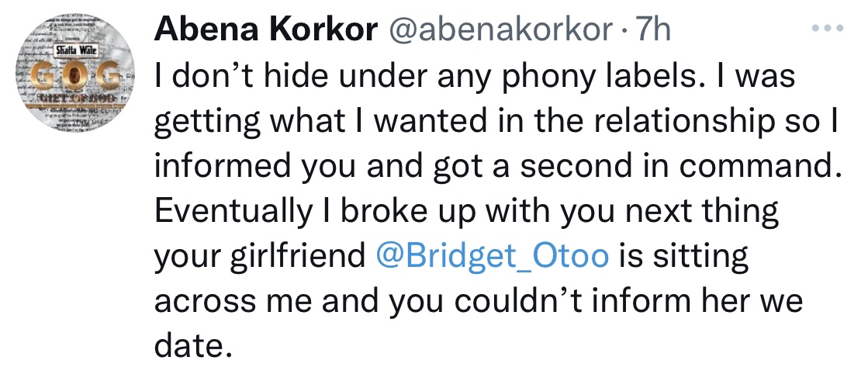Click the Abena Korkor profile avatar
The width and height of the screenshot is (868, 381).
(x=75, y=79)
